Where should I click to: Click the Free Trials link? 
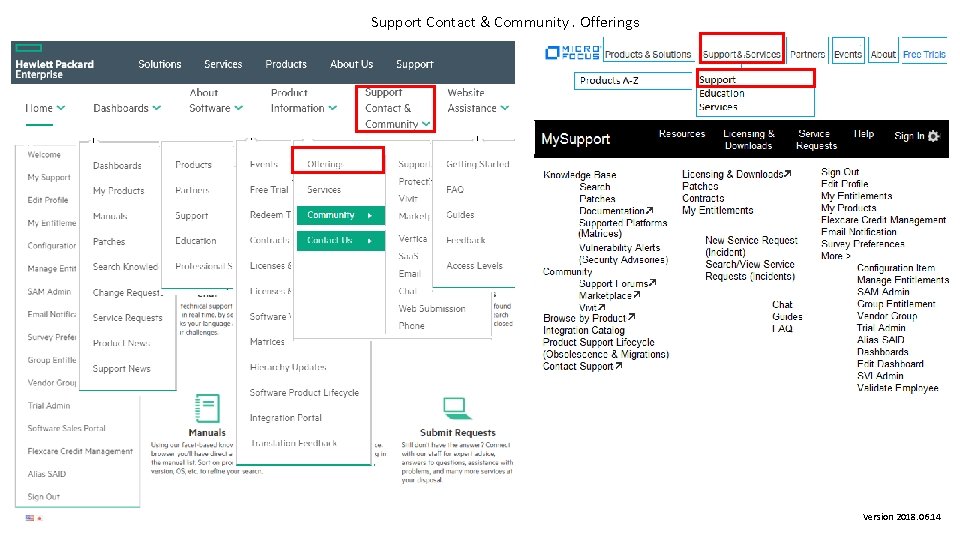tap(924, 54)
